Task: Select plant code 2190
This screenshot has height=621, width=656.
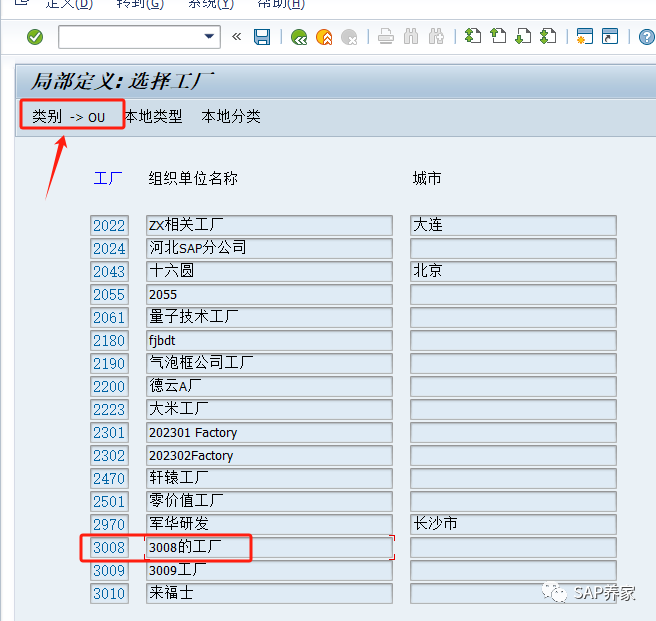Action: (x=109, y=364)
